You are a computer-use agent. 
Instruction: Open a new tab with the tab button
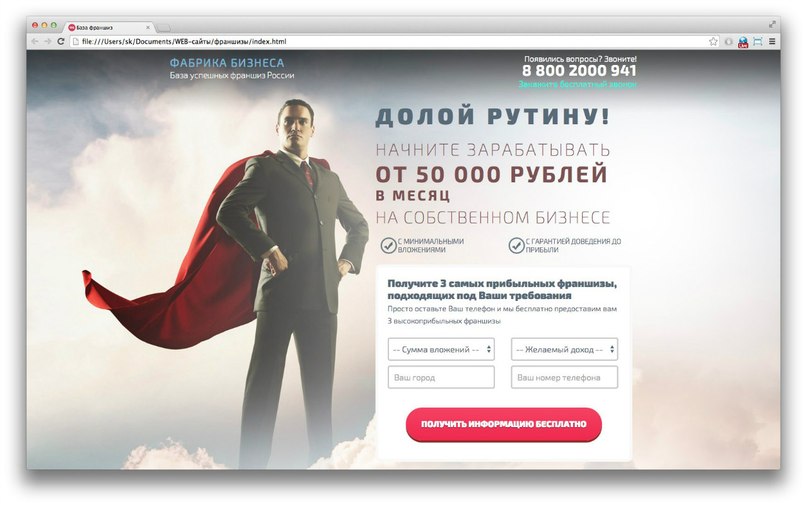click(x=163, y=28)
